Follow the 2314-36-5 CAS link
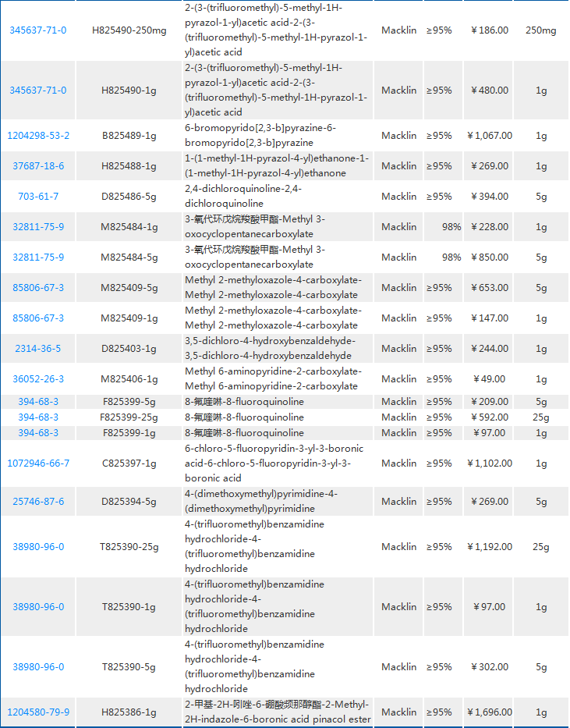 point(38,349)
